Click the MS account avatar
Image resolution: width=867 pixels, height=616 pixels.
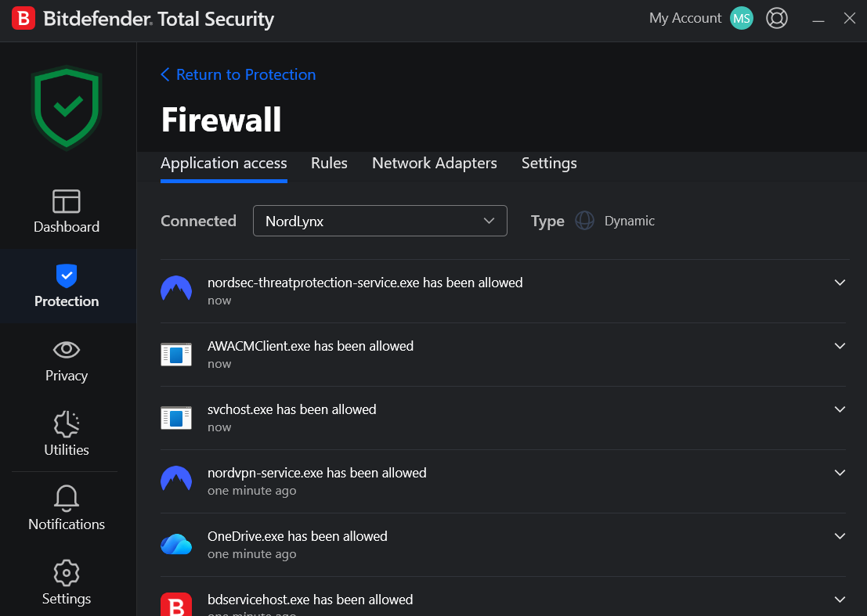coord(742,18)
